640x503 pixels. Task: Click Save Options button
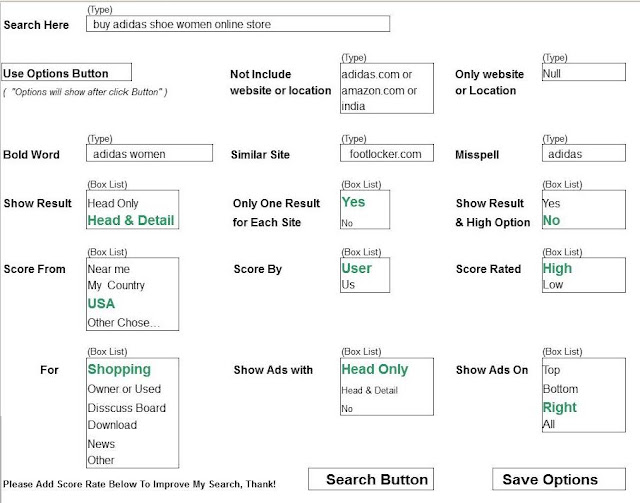559,479
